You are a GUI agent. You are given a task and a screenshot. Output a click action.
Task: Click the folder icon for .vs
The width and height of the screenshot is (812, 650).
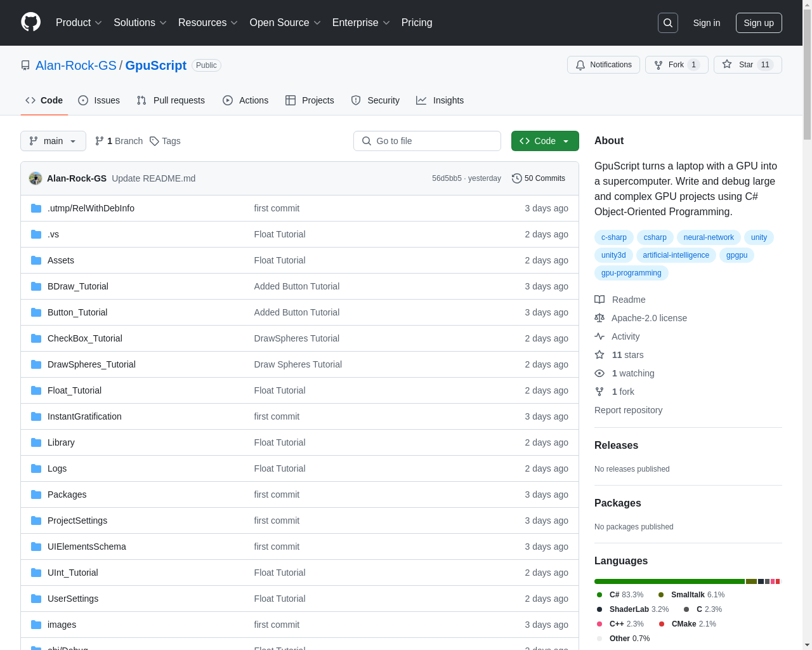pyautogui.click(x=36, y=234)
